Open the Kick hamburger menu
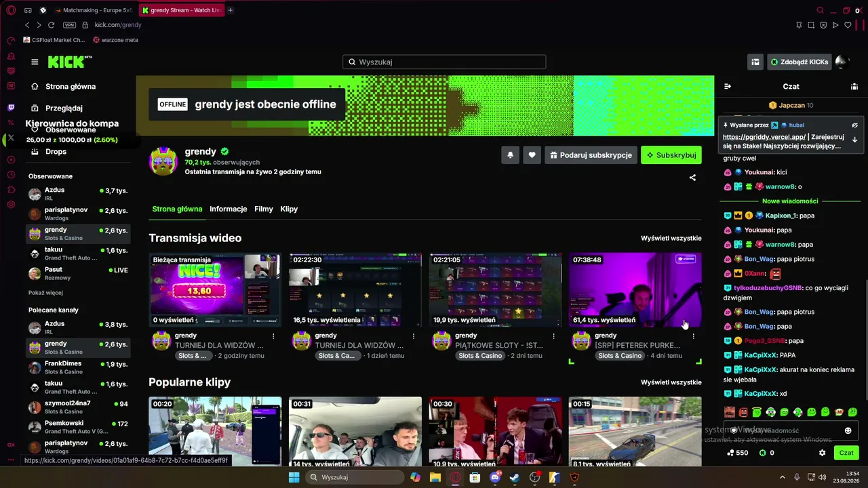 point(35,62)
